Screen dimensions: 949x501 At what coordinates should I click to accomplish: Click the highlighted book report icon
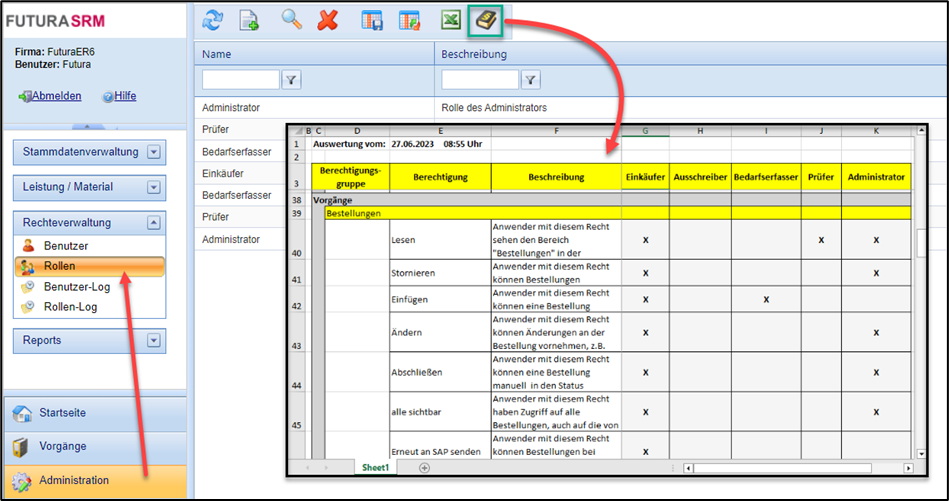coord(489,20)
